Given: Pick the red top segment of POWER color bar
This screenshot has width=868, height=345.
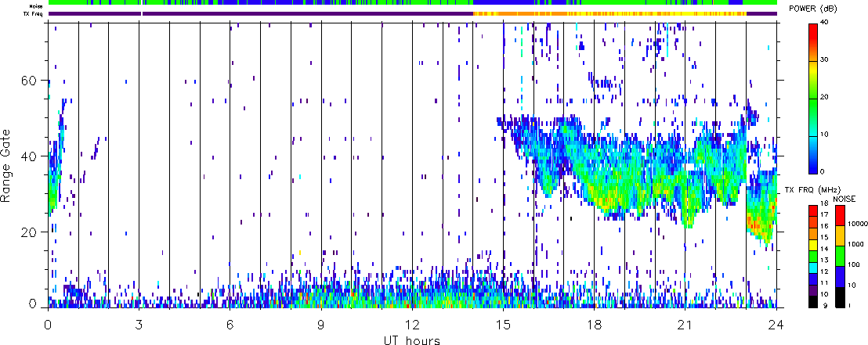Looking at the screenshot, I should 813,42.
